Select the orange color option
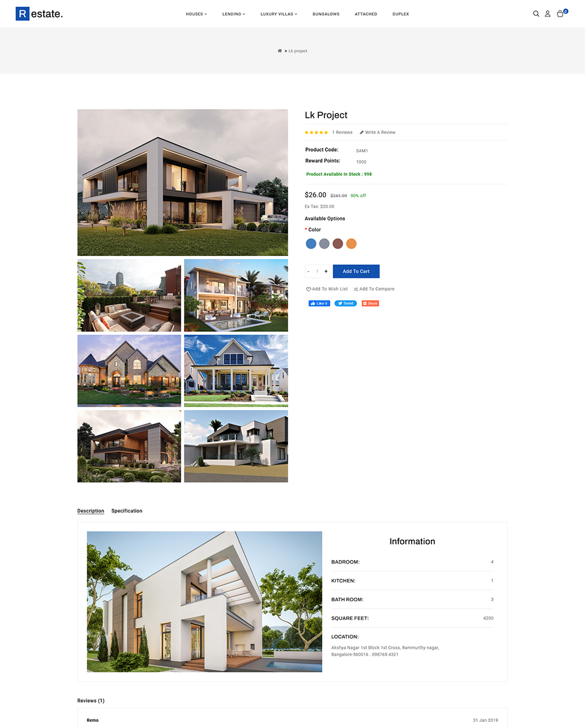The image size is (585, 728). [351, 243]
